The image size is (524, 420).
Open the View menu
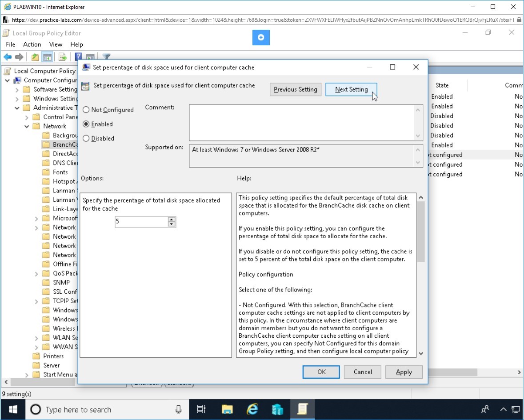pos(56,44)
